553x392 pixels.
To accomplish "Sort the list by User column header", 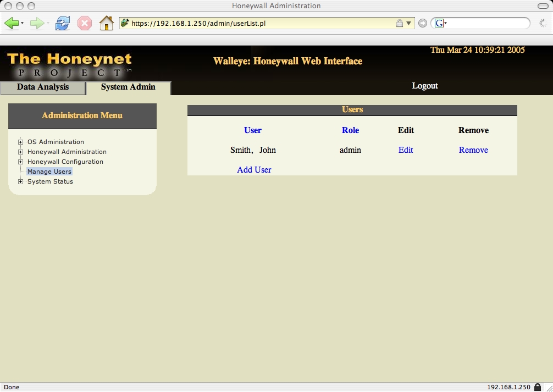I will [x=253, y=130].
